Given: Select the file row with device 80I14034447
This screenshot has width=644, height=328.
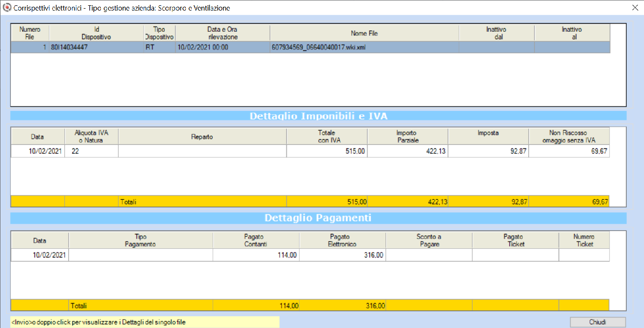Looking at the screenshot, I should (x=311, y=47).
